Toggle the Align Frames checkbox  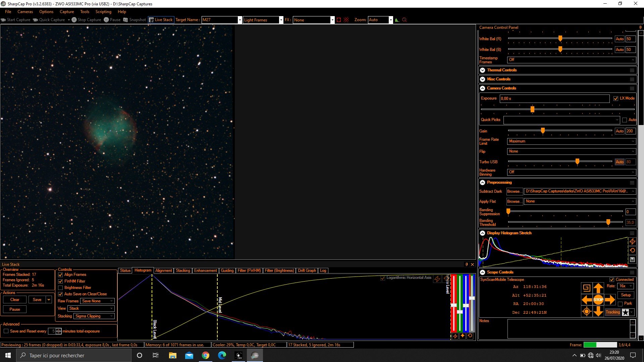pos(60,275)
